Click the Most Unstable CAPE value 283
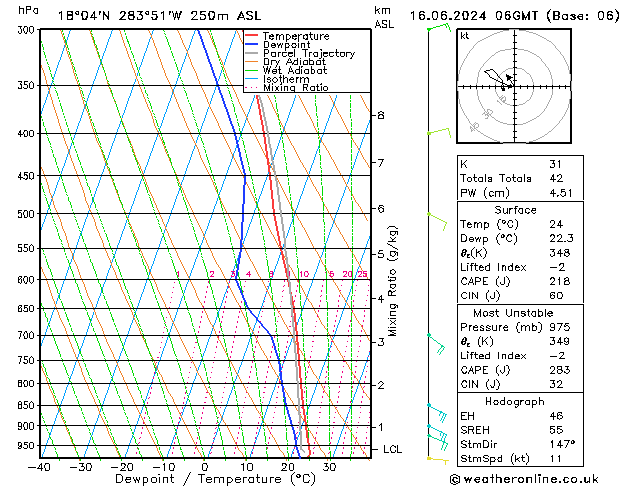This screenshot has height=486, width=629. pyautogui.click(x=560, y=370)
